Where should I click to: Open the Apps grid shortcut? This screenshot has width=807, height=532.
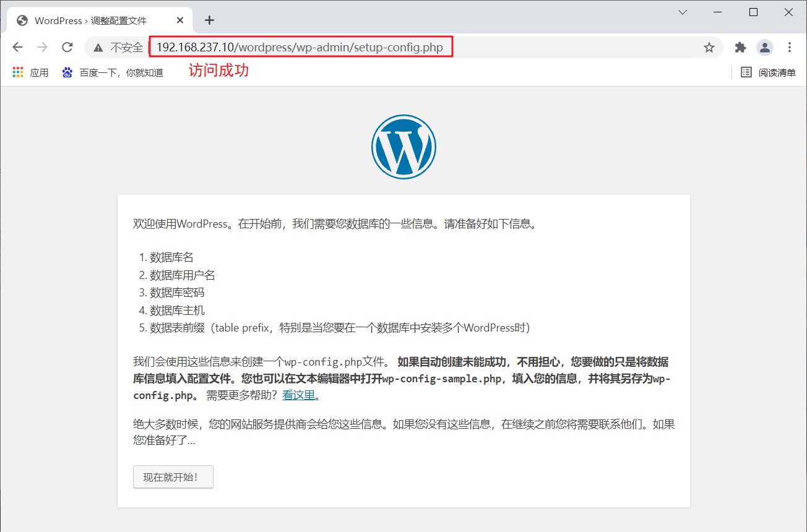[30, 72]
